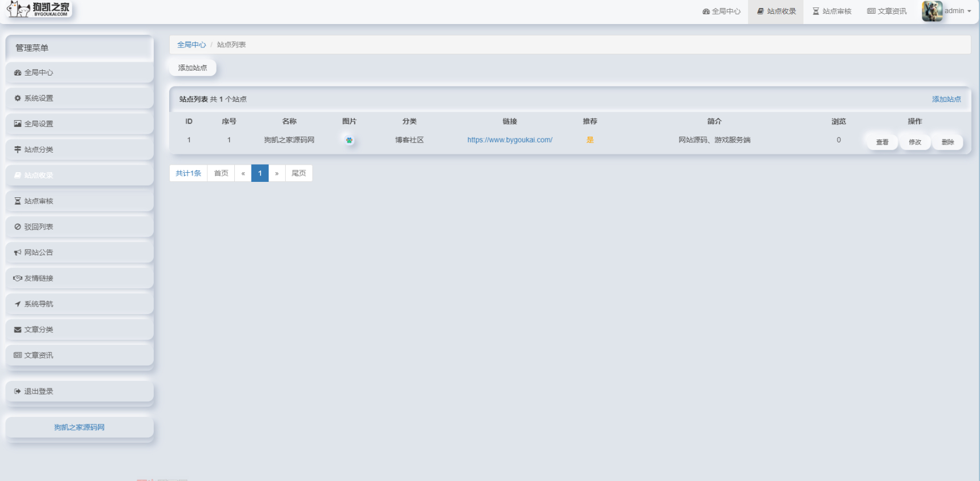
Task: Switch to 站点审核 in top navigation
Action: click(x=832, y=11)
